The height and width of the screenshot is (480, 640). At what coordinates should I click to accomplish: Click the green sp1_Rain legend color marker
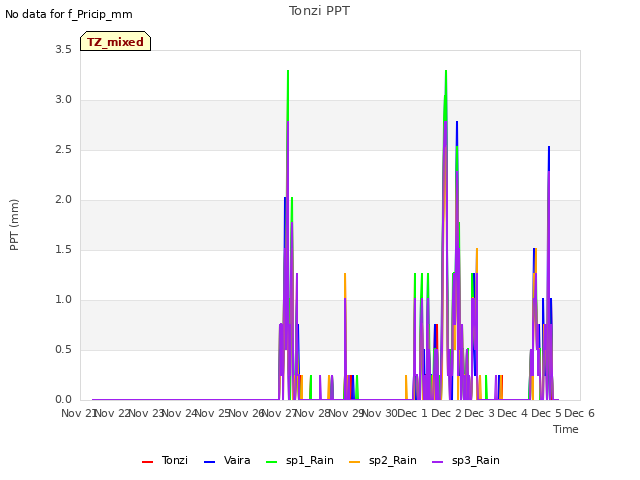click(x=271, y=462)
